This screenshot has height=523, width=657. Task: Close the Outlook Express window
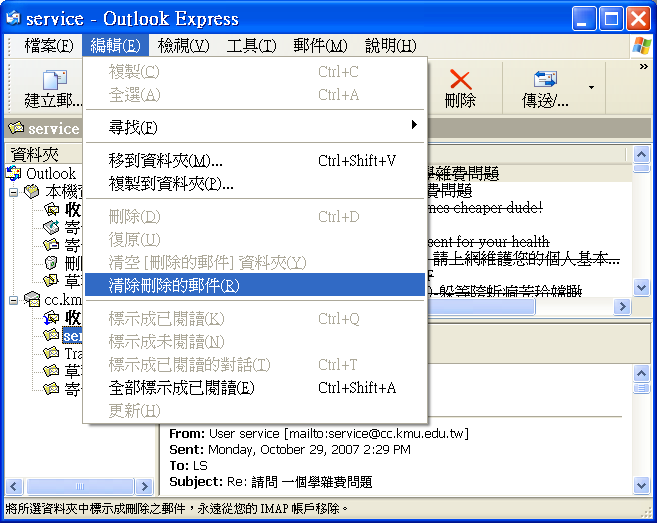[638, 18]
